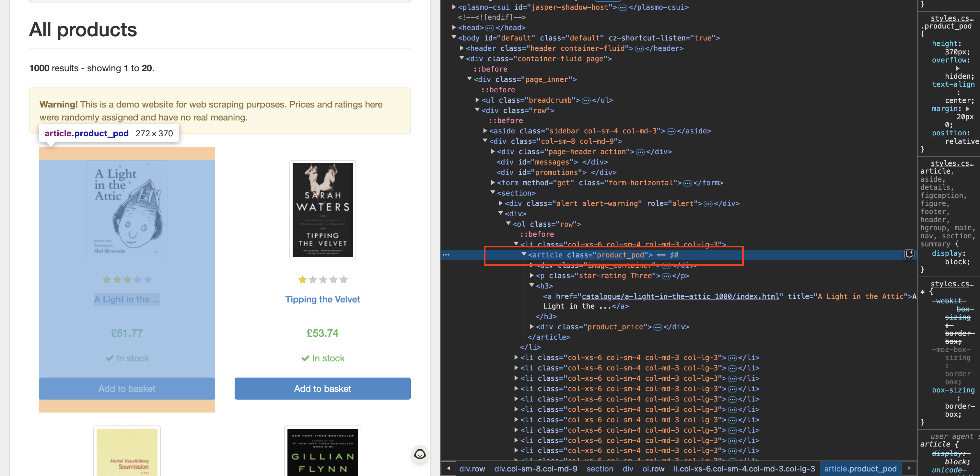
Task: Expand the div.product_price node
Action: (531, 327)
